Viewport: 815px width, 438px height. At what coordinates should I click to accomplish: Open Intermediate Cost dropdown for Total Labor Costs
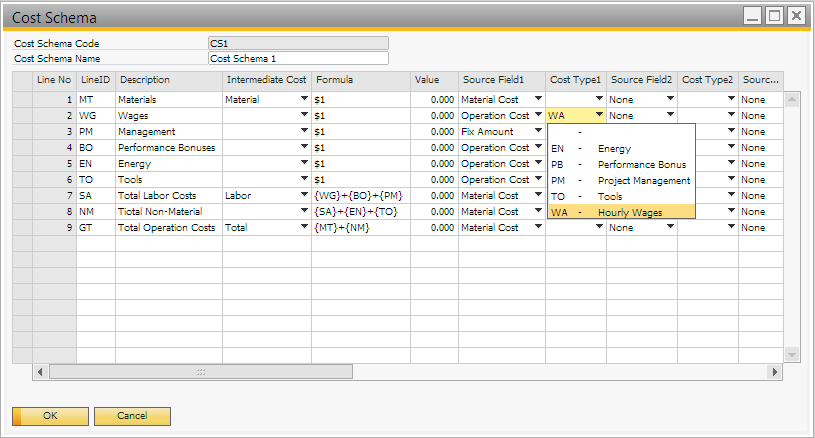(304, 196)
